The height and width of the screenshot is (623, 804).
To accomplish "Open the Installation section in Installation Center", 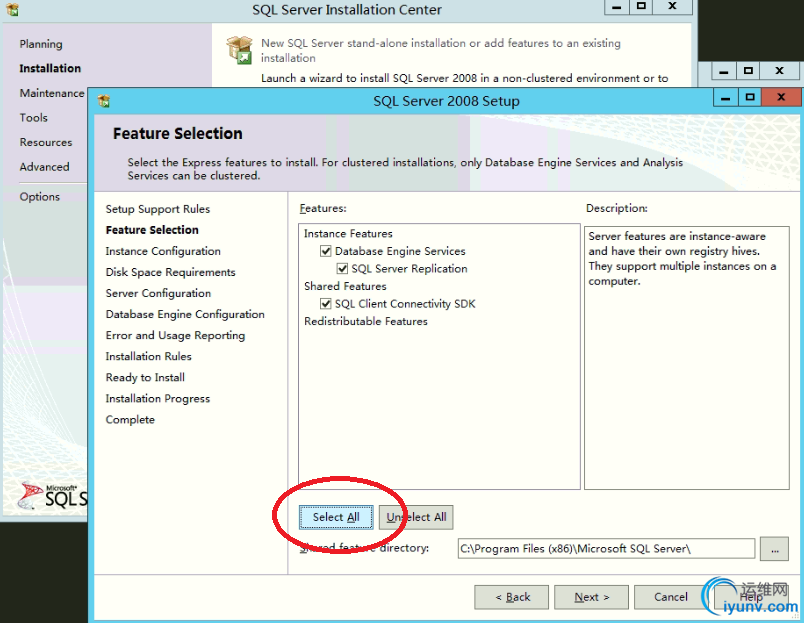I will point(50,68).
